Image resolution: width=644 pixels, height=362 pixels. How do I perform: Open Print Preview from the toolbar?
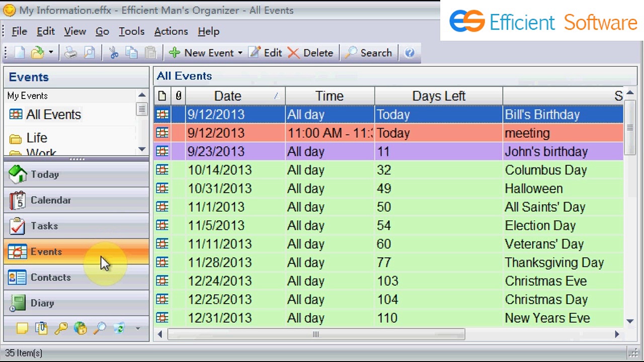coord(90,53)
